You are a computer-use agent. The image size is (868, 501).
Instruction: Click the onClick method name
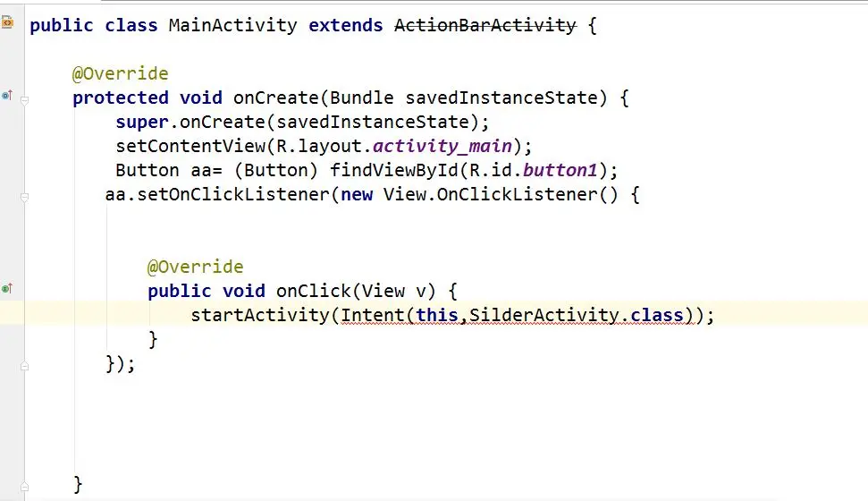(314, 292)
